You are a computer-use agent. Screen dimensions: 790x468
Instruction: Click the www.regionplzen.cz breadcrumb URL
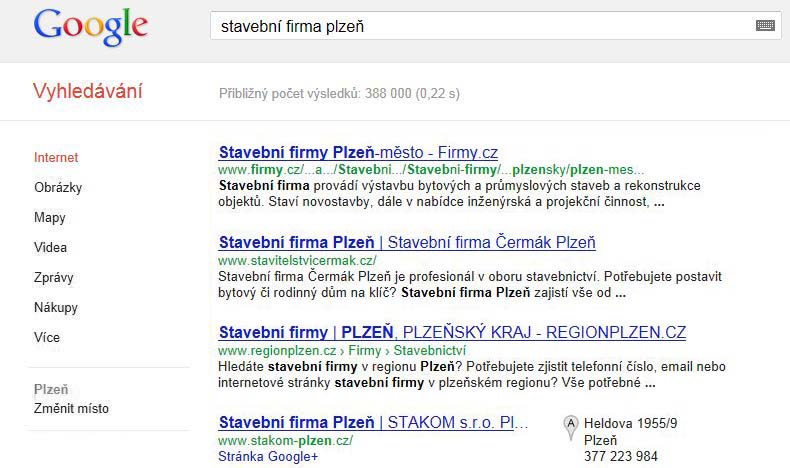pyautogui.click(x=342, y=350)
